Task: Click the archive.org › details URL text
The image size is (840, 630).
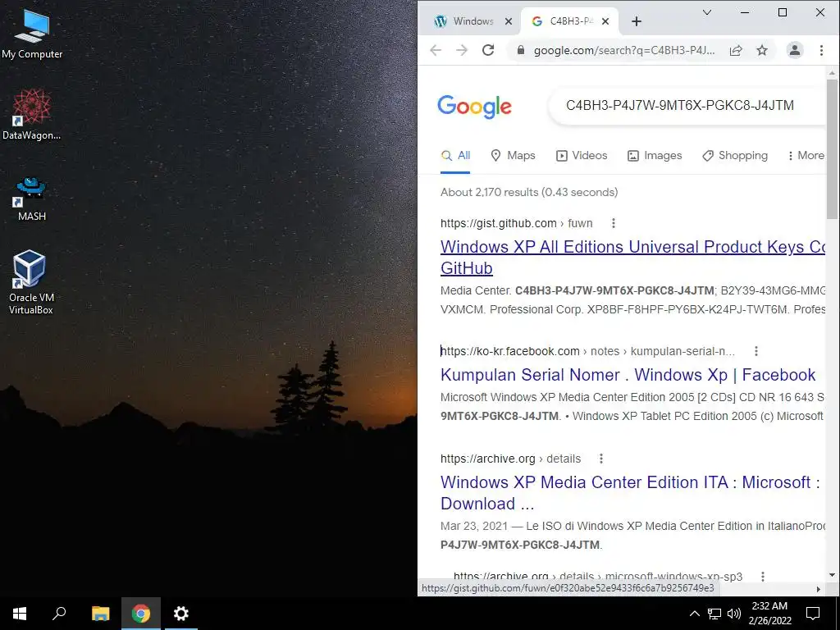Action: coord(510,459)
